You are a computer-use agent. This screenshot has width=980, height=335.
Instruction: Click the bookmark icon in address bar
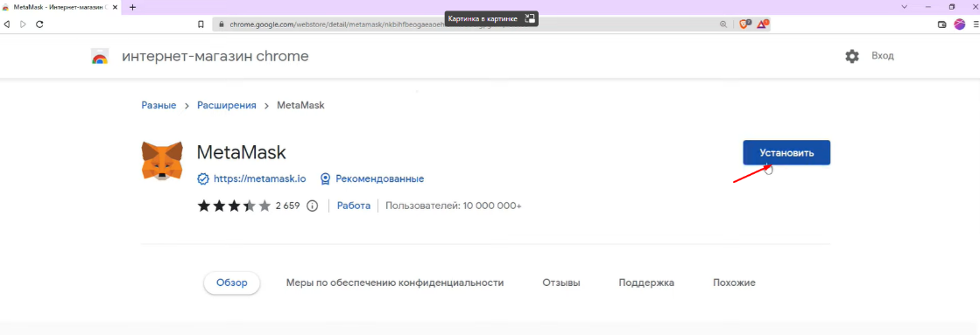(201, 24)
